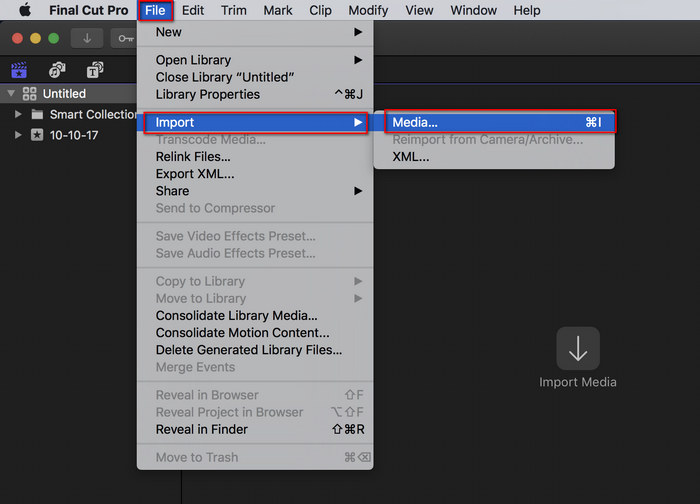Open the Clip menu

pyautogui.click(x=321, y=10)
